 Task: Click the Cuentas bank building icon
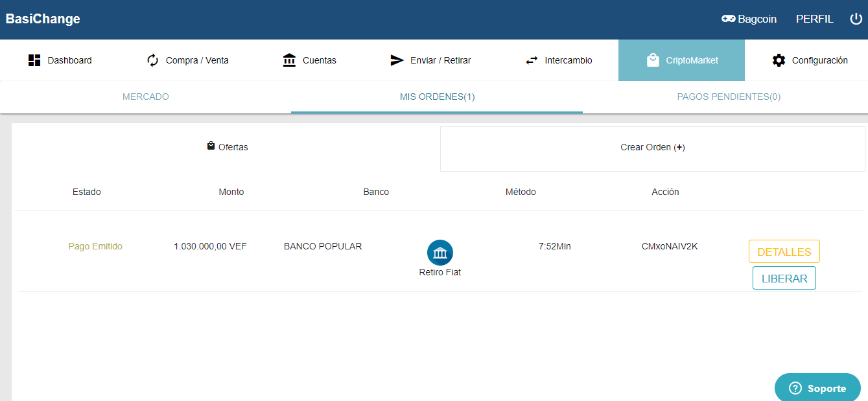tap(289, 60)
